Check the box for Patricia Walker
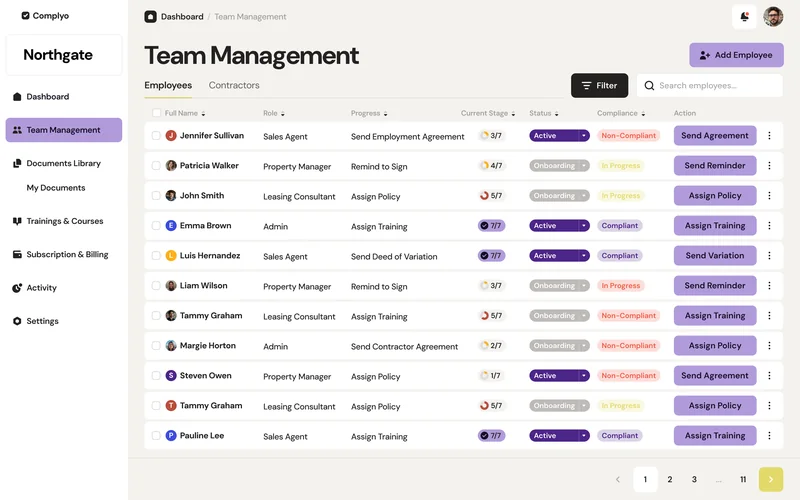The height and width of the screenshot is (500, 800). pos(156,166)
